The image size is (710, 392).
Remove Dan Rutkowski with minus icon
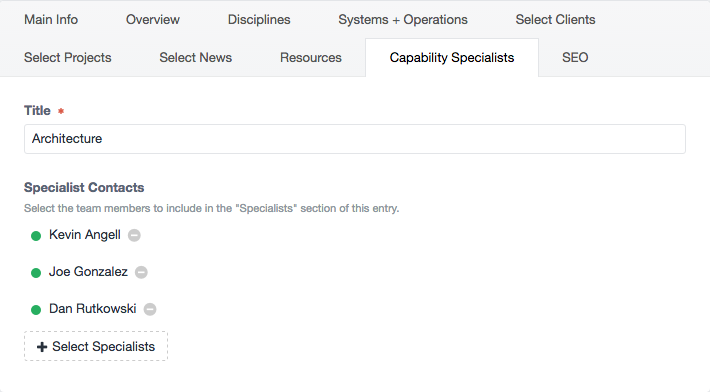coord(150,309)
